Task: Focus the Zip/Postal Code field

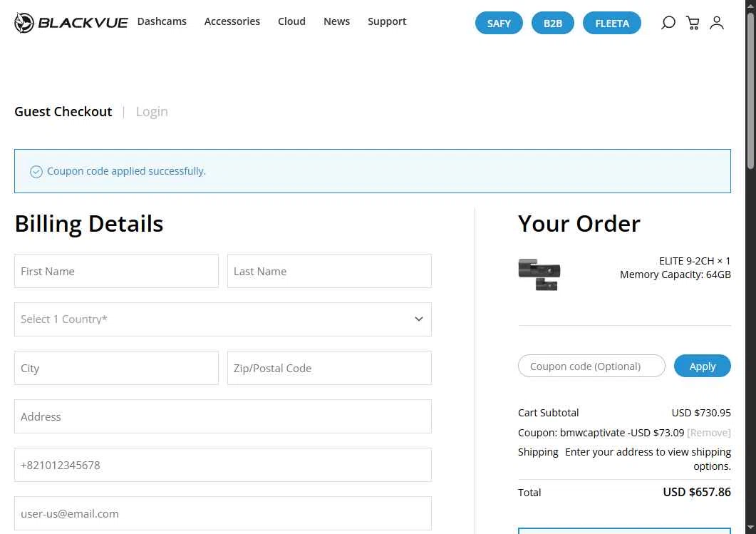Action: tap(329, 368)
